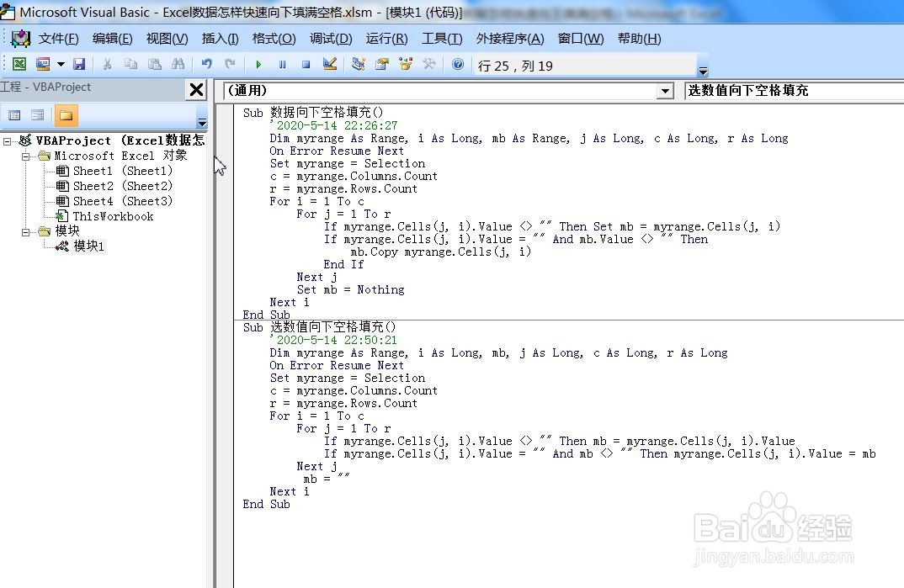Open the 窗口(W) menu
The height and width of the screenshot is (588, 904).
pos(581,39)
